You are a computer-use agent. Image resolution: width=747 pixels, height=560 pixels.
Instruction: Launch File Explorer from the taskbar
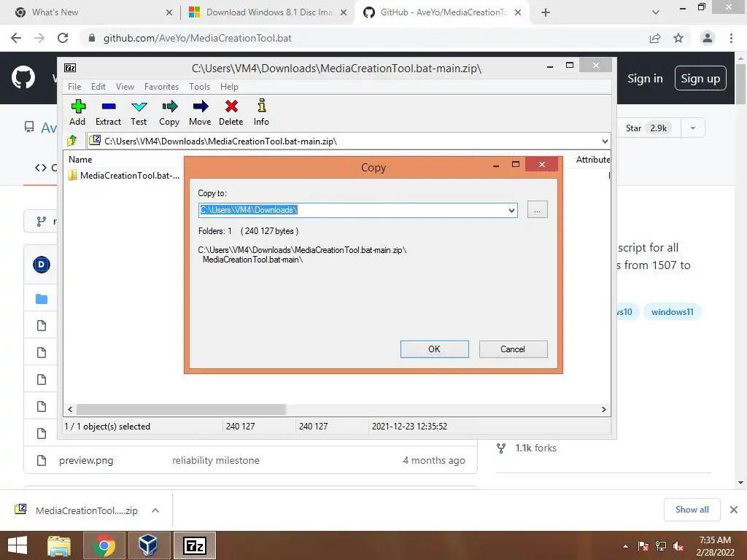pyautogui.click(x=59, y=545)
